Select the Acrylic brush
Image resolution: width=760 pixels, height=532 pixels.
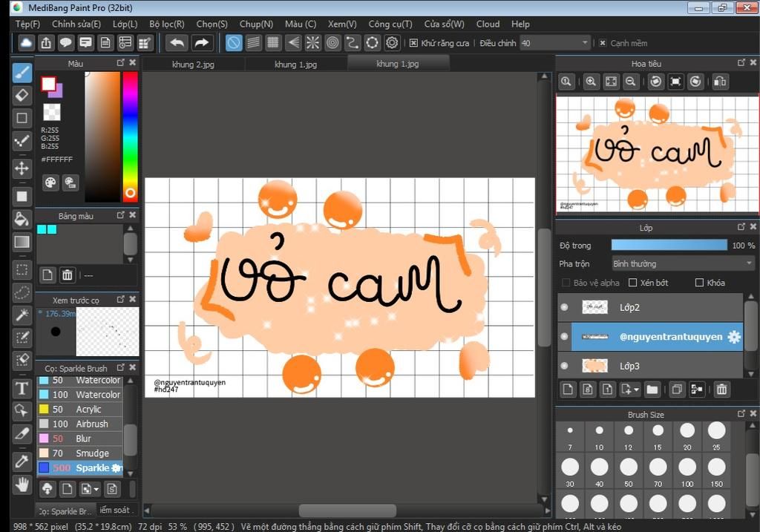click(x=80, y=410)
